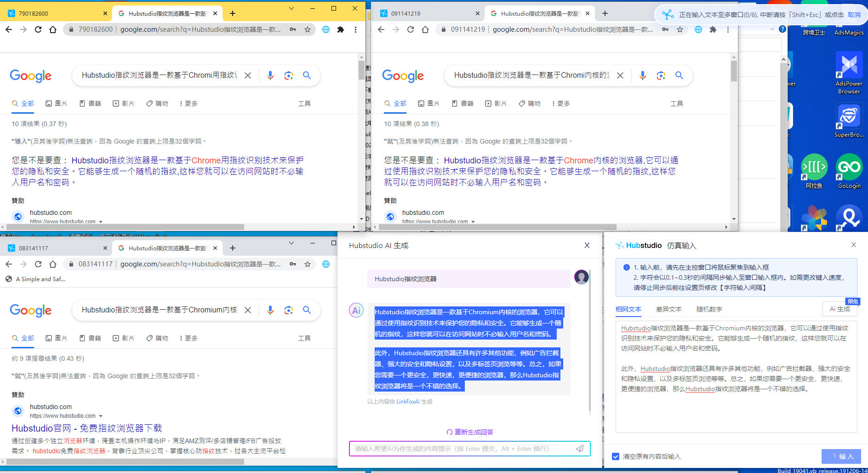Toggle 清空原有内容后输入 checkbox

[x=616, y=456]
